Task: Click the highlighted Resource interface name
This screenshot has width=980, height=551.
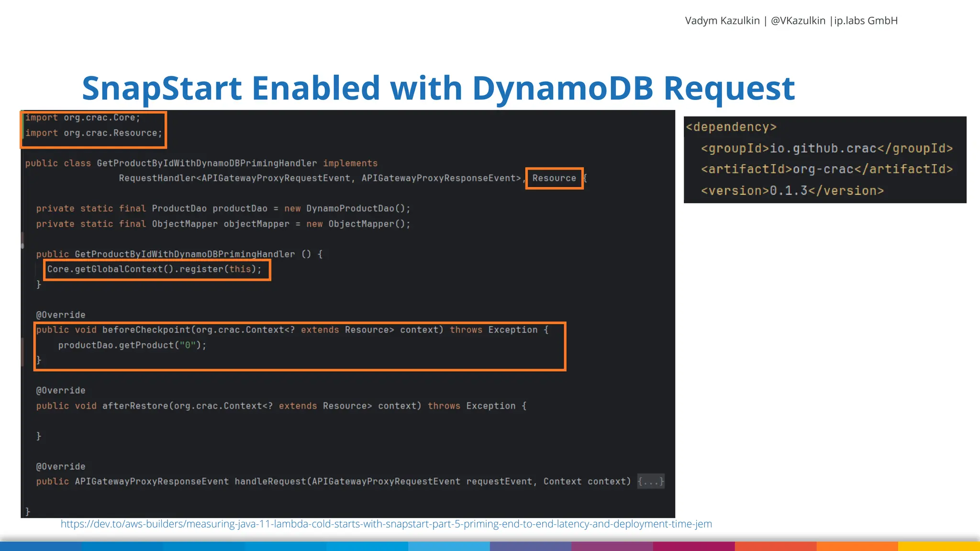Action: point(554,178)
